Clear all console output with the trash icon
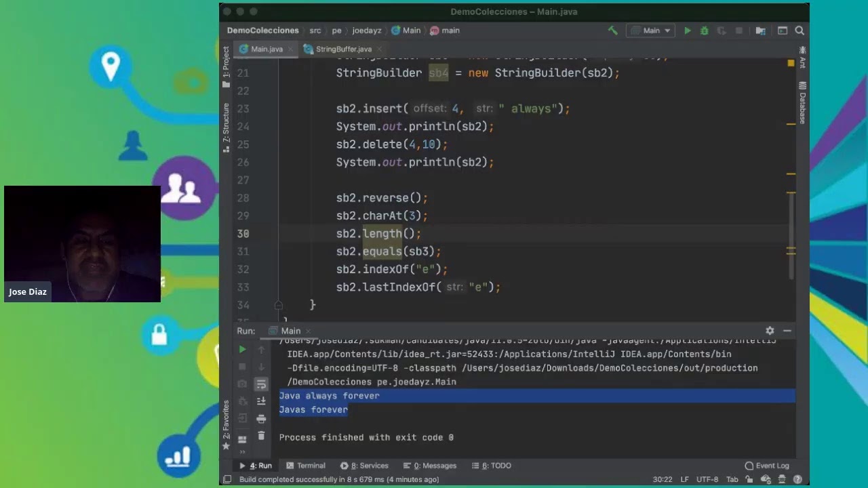The image size is (868, 488). point(261,436)
